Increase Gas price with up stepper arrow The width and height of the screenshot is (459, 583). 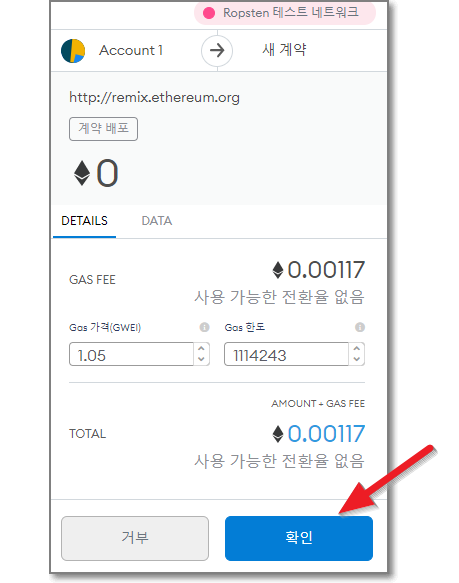click(x=201, y=349)
